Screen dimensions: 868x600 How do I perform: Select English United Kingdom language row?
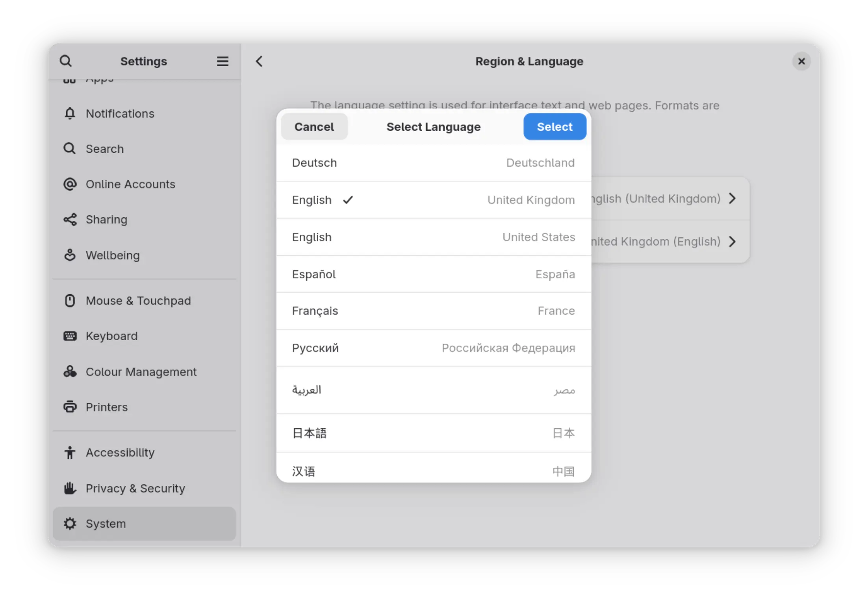click(433, 200)
